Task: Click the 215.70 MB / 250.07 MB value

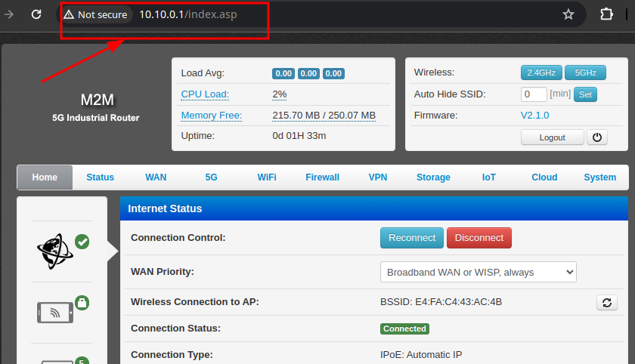Action: (x=324, y=116)
